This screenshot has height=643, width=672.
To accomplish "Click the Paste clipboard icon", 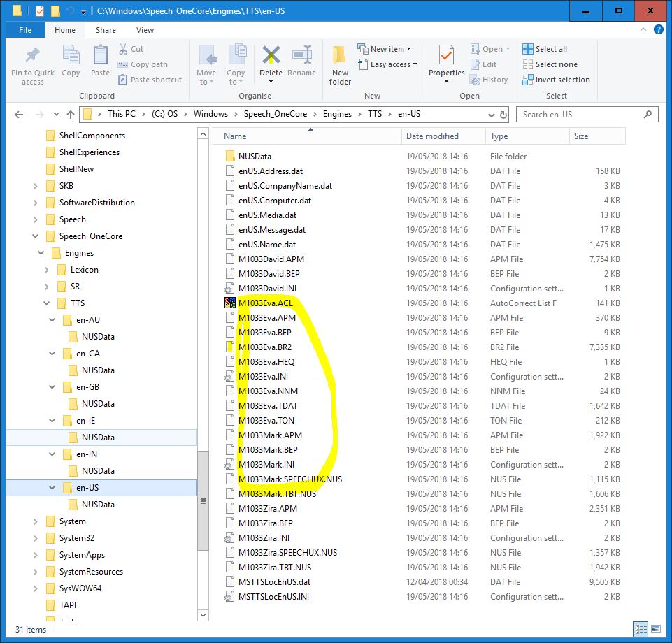I will point(100,55).
